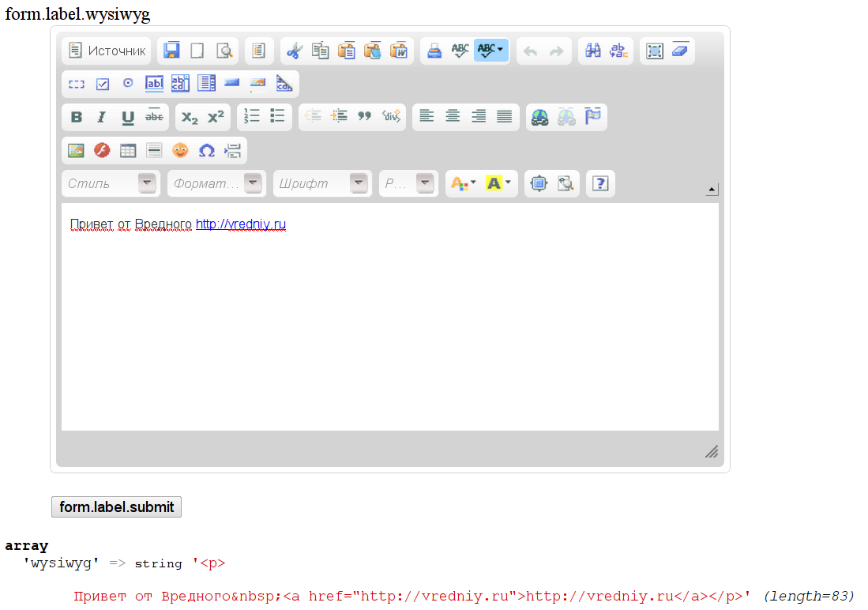Image resolution: width=868 pixels, height=610 pixels.
Task: Toggle Bold formatting
Action: tap(77, 117)
